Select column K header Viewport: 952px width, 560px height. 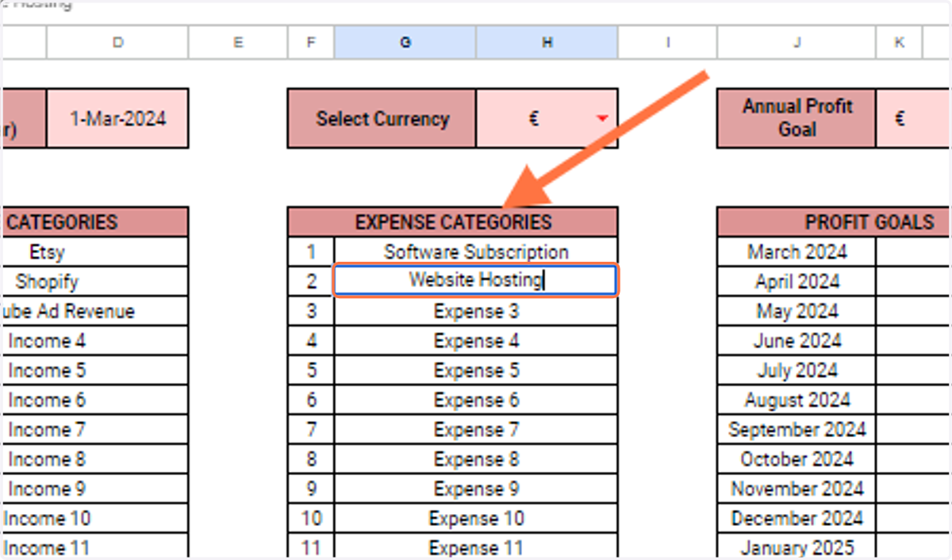point(900,43)
